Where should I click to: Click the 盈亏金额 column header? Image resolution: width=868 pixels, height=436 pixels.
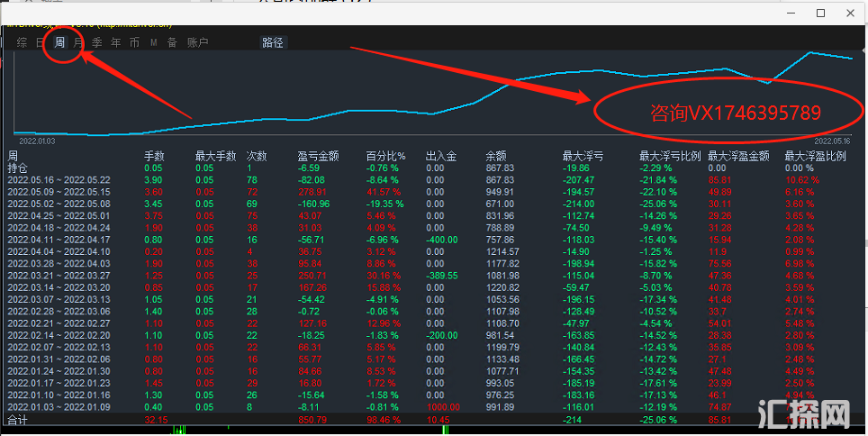pos(318,156)
